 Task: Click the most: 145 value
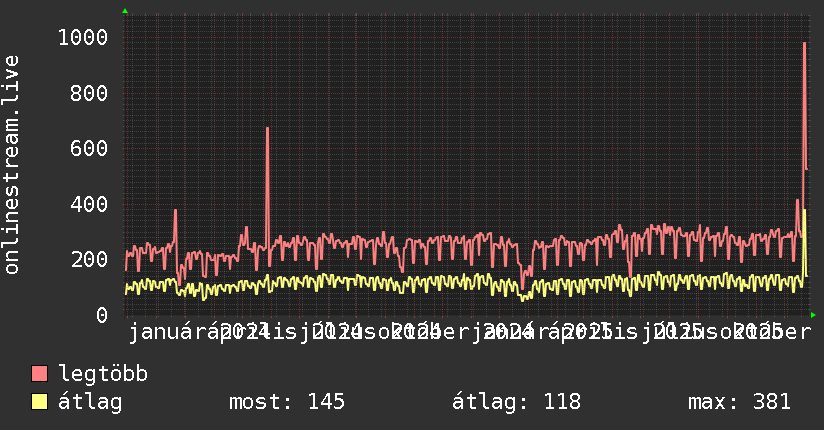click(x=287, y=402)
